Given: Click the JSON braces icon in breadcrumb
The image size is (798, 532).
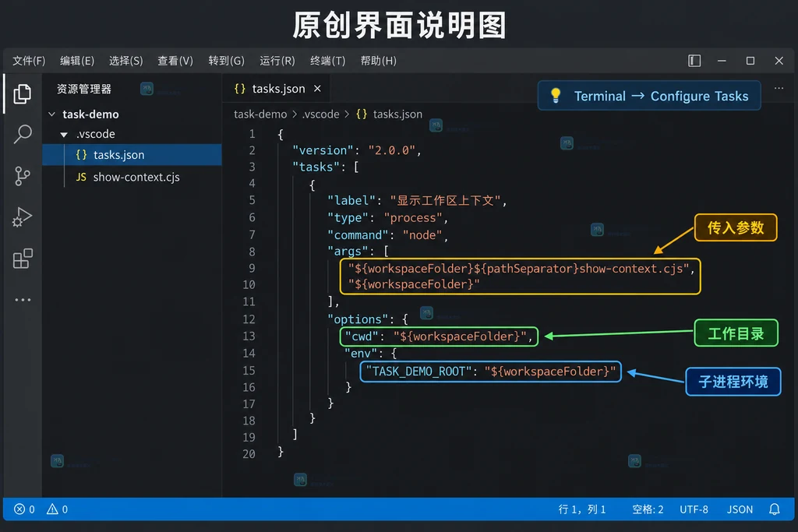Looking at the screenshot, I should point(362,114).
